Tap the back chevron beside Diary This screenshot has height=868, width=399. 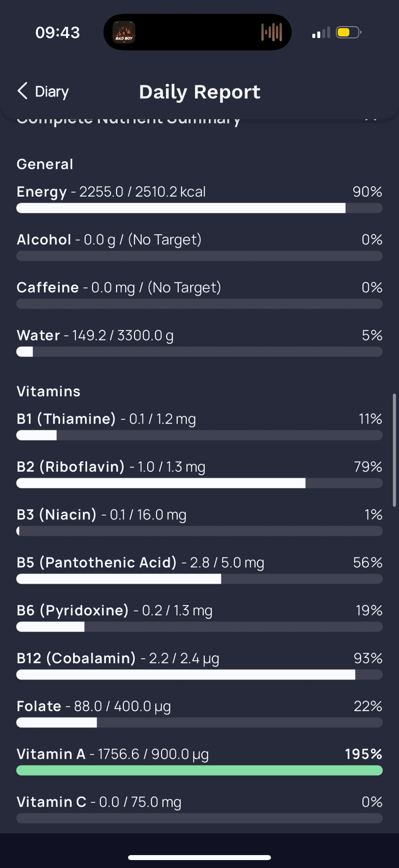click(x=22, y=91)
